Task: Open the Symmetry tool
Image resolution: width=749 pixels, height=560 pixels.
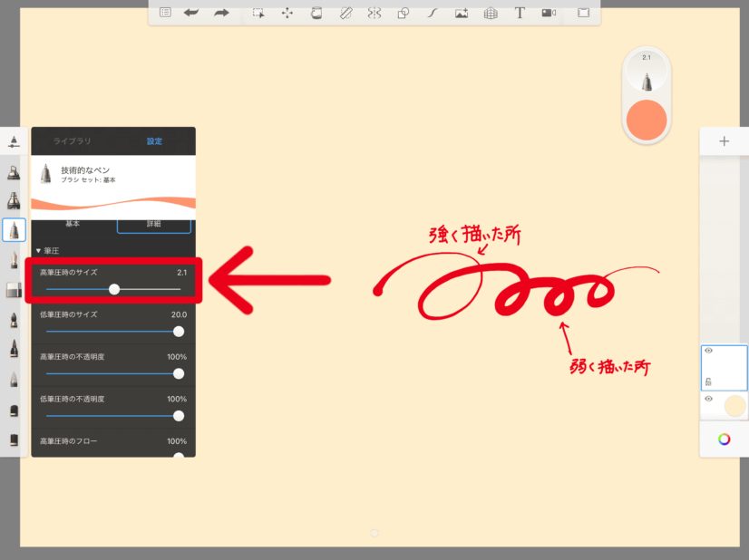Action: 374,13
